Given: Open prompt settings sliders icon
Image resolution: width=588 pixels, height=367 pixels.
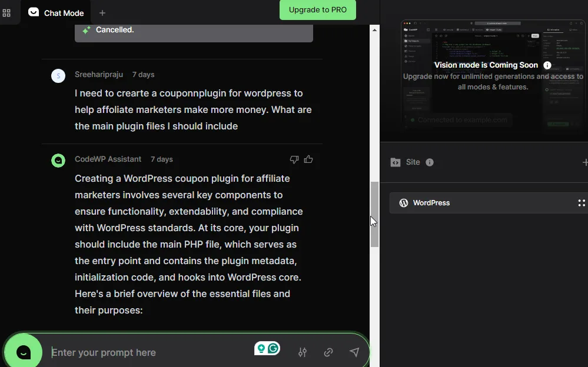Looking at the screenshot, I should coord(303,352).
